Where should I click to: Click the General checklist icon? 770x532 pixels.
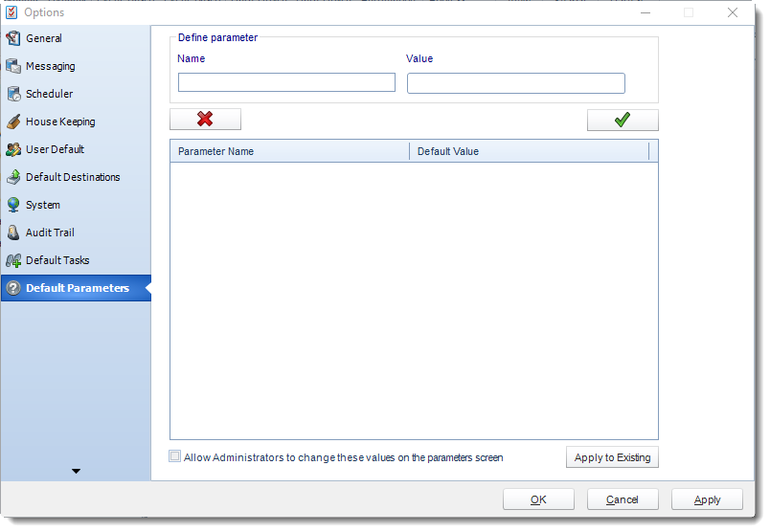click(13, 38)
